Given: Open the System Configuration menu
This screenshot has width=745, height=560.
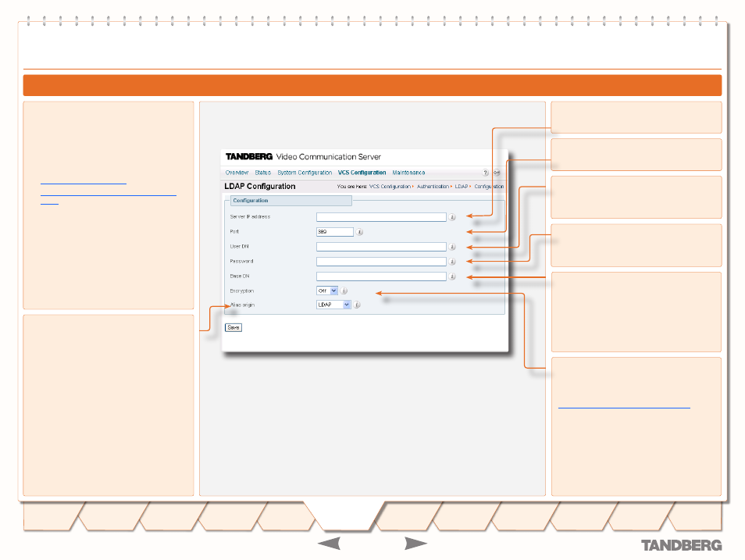Looking at the screenshot, I should click(305, 173).
